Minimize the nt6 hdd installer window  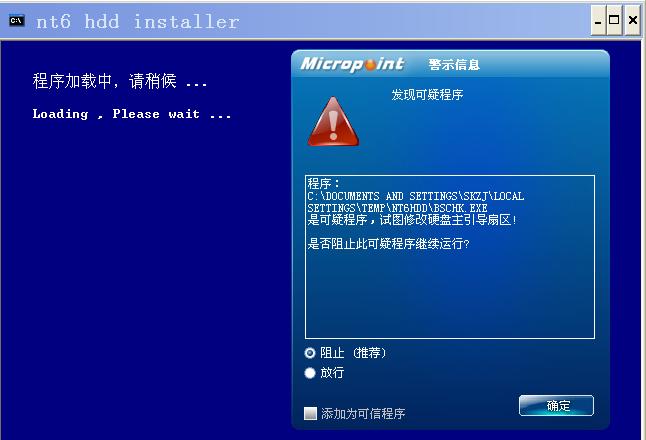pyautogui.click(x=598, y=20)
